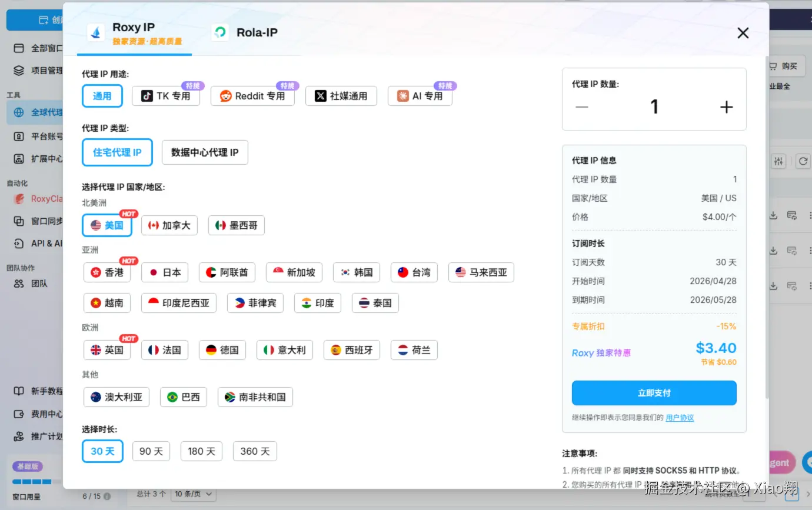The width and height of the screenshot is (812, 510).
Task: Select TK 专用 proxy usage
Action: (x=166, y=96)
